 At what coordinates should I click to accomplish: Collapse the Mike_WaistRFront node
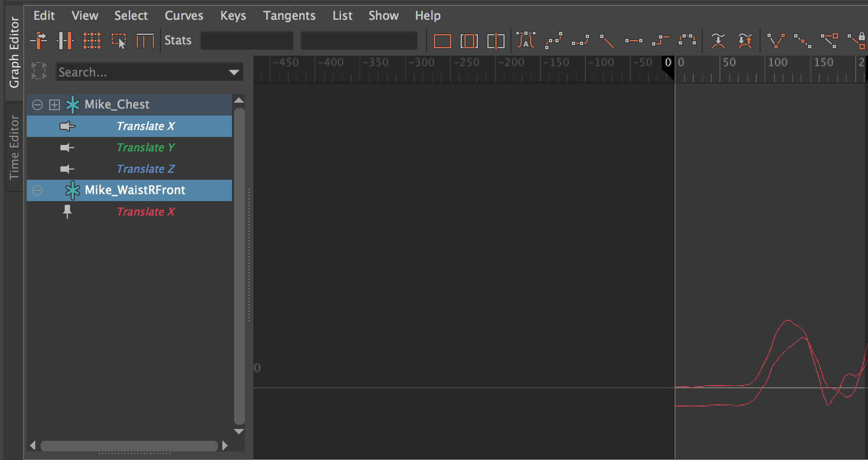point(37,190)
